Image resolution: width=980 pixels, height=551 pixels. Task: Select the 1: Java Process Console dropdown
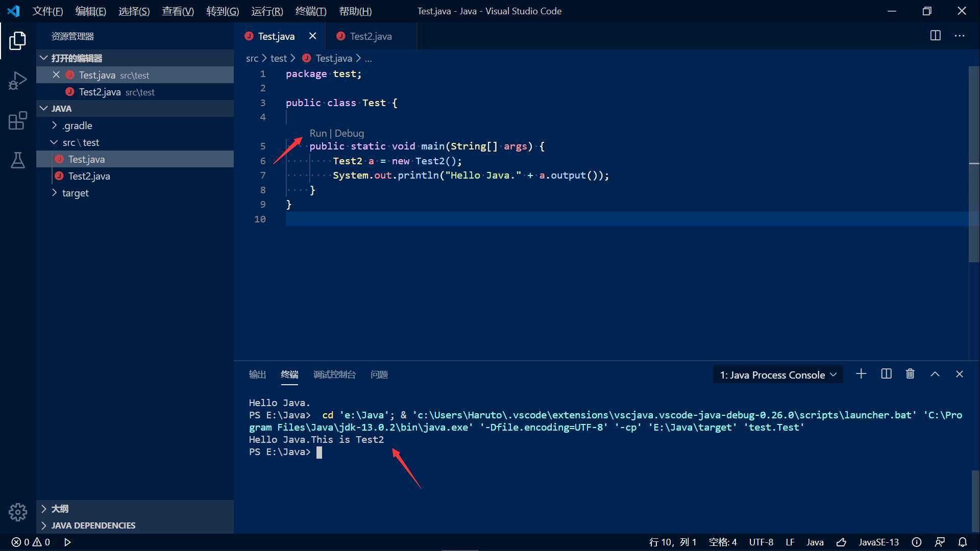tap(778, 375)
